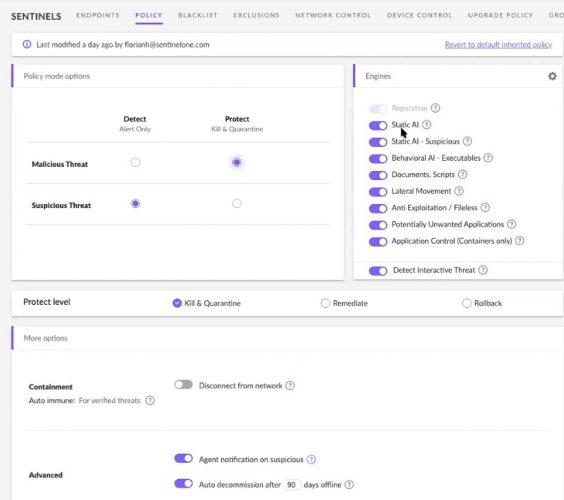Open help for Potentially Unwanted Applications
The width and height of the screenshot is (564, 500).
(x=511, y=224)
